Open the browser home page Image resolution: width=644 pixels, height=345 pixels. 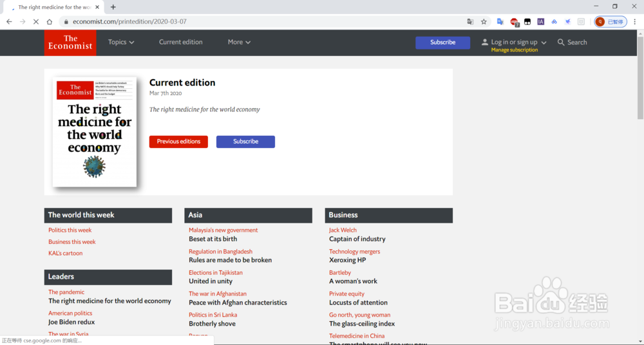coord(50,22)
